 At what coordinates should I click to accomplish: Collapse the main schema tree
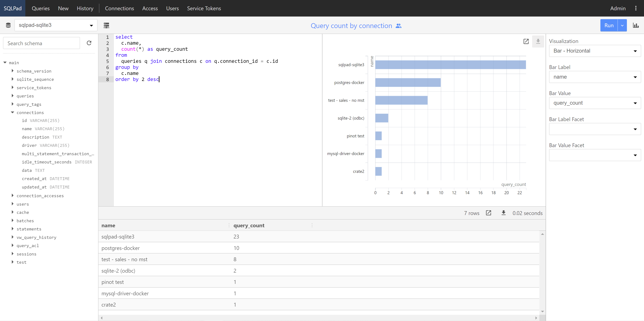[5, 62]
